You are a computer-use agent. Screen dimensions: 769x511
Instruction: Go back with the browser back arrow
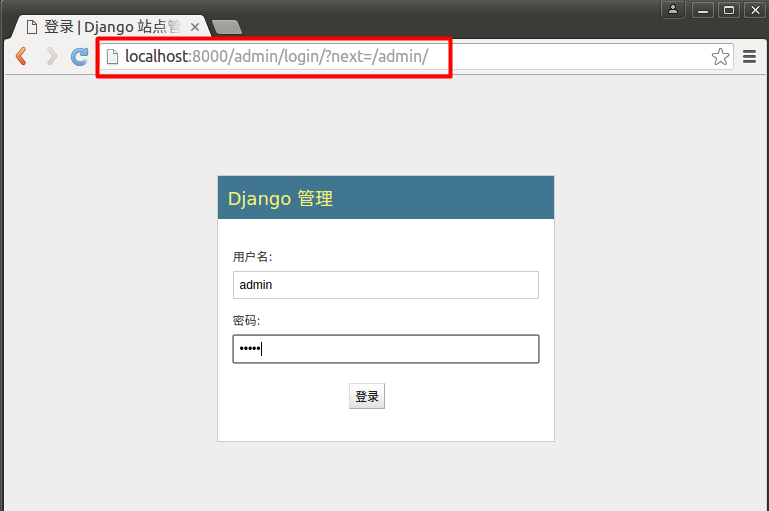point(21,56)
